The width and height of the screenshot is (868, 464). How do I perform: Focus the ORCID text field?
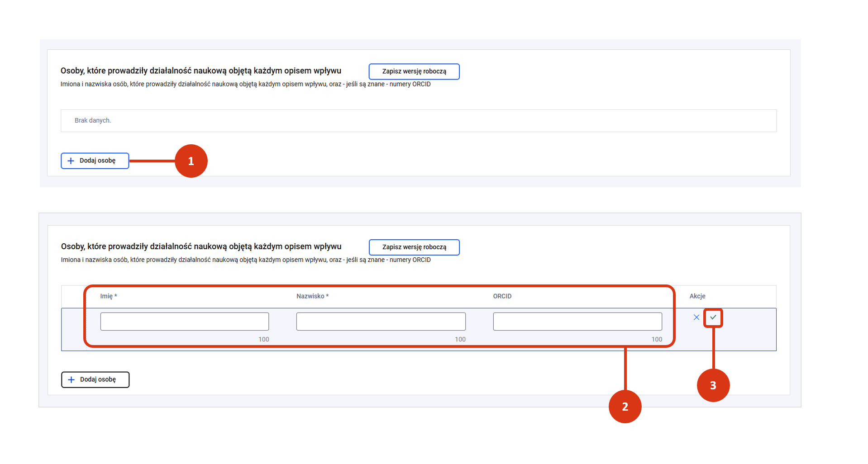tap(577, 322)
